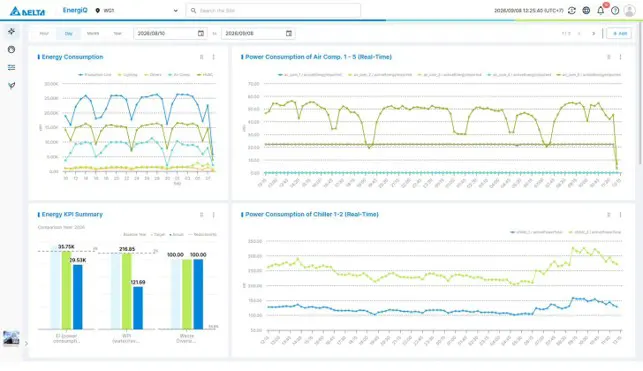Click the notification bell icon
643x371 pixels.
point(600,11)
